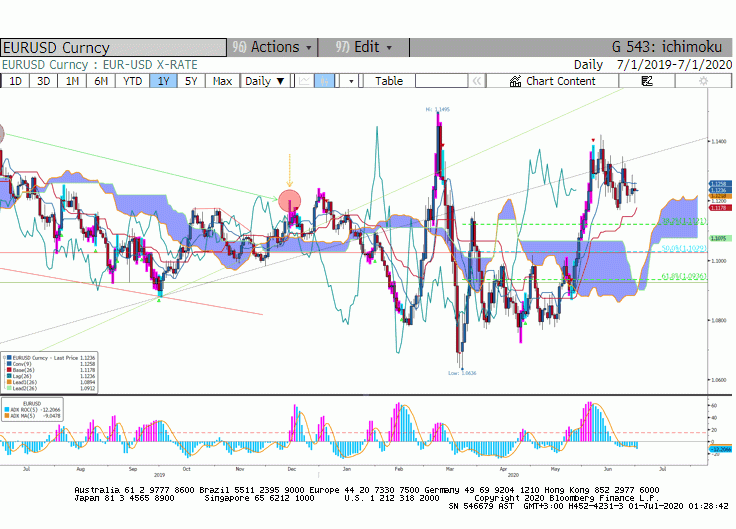Click the ADX ROC(5) cyan legend swatch
The height and width of the screenshot is (529, 736).
[x=7, y=410]
